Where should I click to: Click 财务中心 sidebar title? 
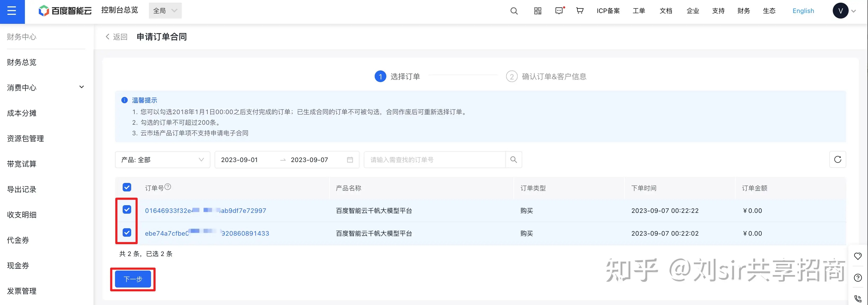(x=21, y=37)
